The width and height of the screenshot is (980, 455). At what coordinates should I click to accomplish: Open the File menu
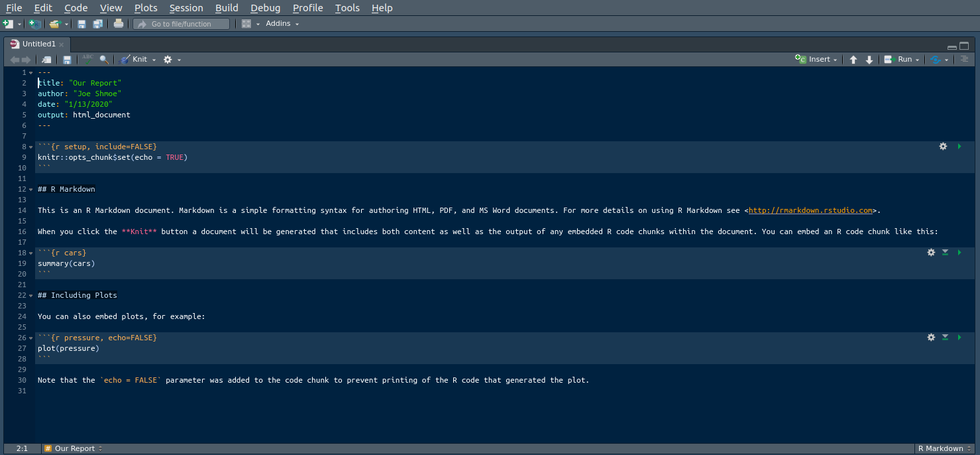[x=14, y=8]
